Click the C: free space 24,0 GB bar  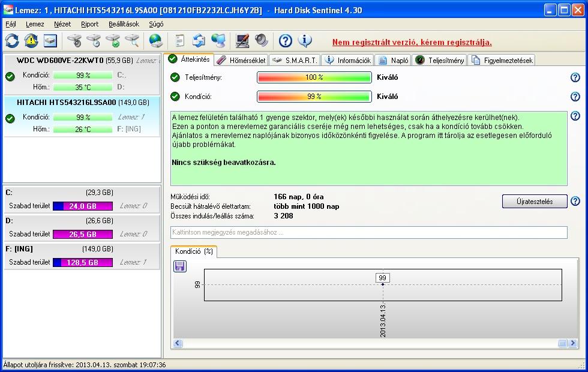[x=83, y=206]
